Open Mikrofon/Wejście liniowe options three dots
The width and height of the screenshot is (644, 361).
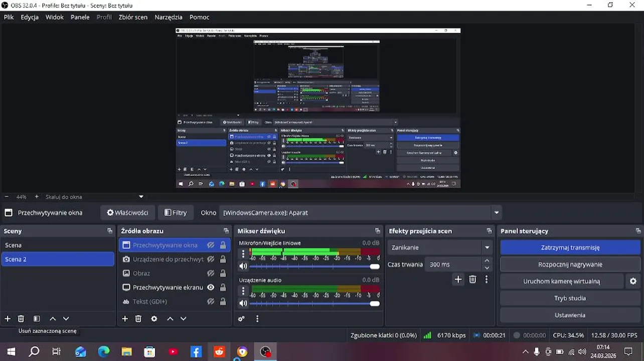243,254
